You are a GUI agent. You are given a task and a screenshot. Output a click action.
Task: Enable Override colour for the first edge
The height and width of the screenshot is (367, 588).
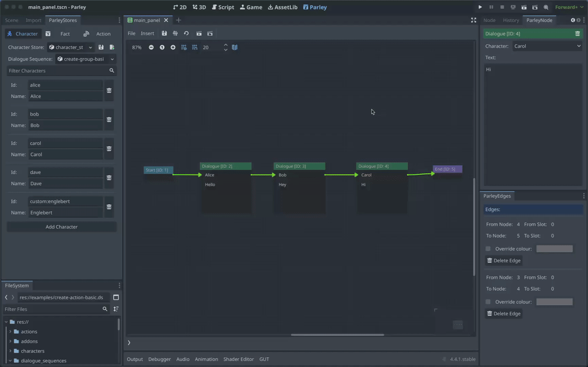point(488,248)
